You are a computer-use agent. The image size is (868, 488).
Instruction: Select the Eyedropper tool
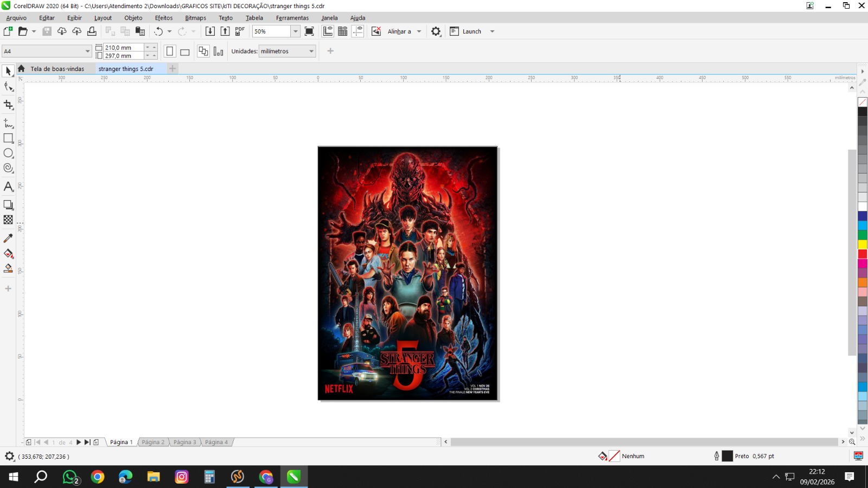pyautogui.click(x=8, y=238)
